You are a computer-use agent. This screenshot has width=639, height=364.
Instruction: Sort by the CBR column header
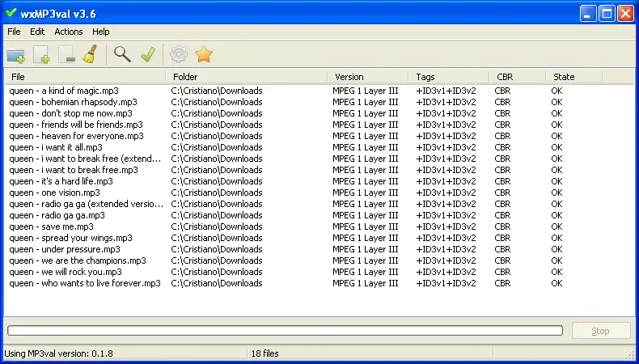coord(518,77)
